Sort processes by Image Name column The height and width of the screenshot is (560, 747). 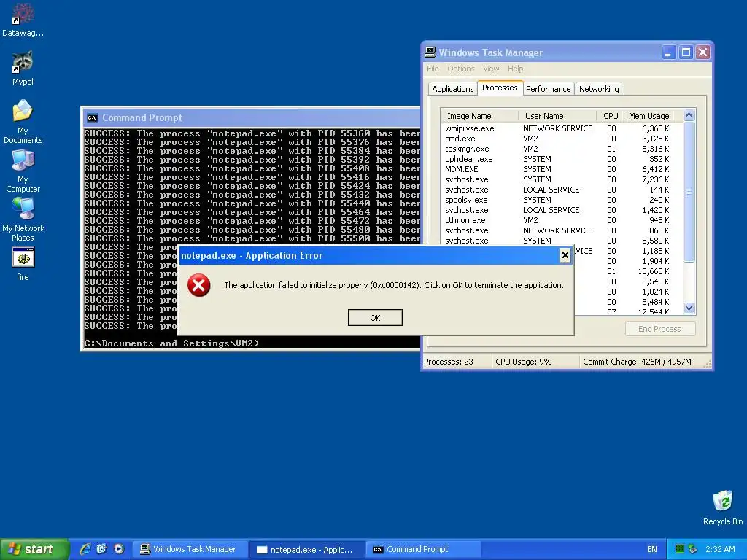coord(480,116)
